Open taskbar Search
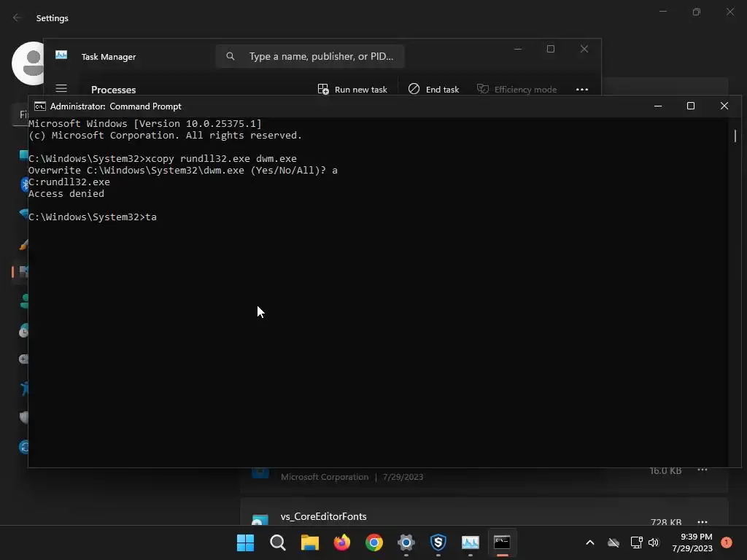 (x=278, y=542)
